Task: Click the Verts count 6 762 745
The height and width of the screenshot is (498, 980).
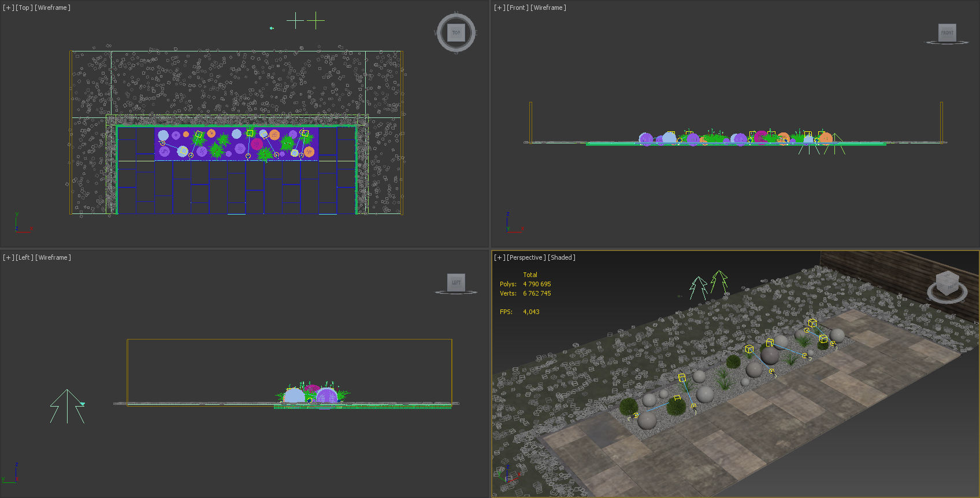Action: 537,293
